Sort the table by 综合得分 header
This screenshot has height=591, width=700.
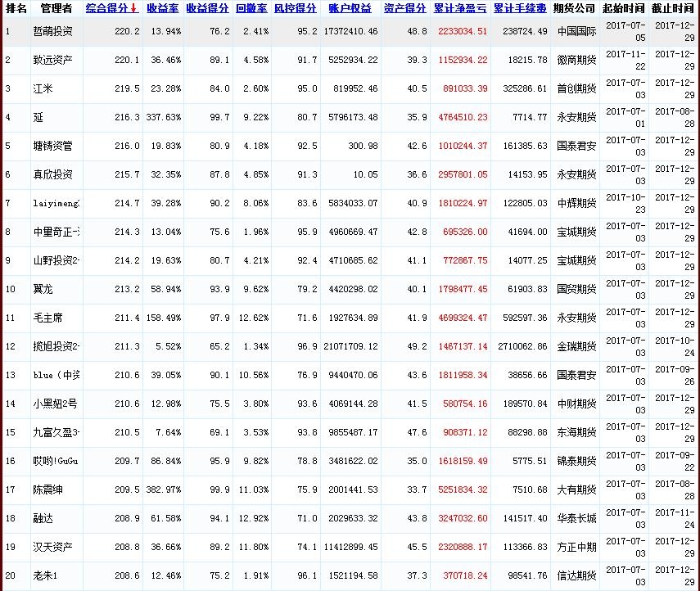112,8
